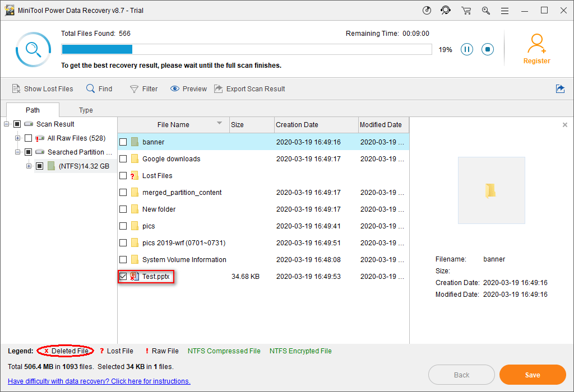574x392 pixels.
Task: Collapse the Scan Result tree node
Action: pos(7,124)
